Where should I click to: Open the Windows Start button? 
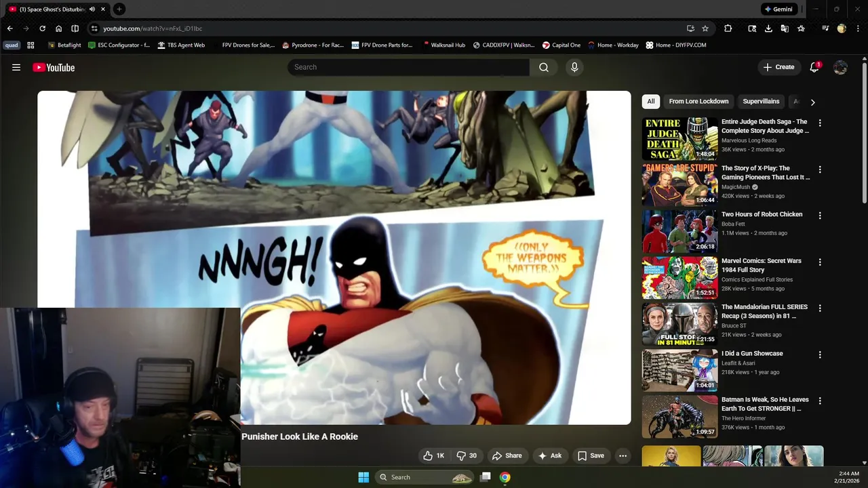click(x=363, y=477)
